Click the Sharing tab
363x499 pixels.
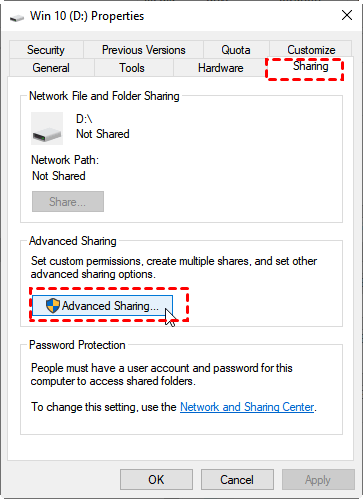click(x=311, y=66)
